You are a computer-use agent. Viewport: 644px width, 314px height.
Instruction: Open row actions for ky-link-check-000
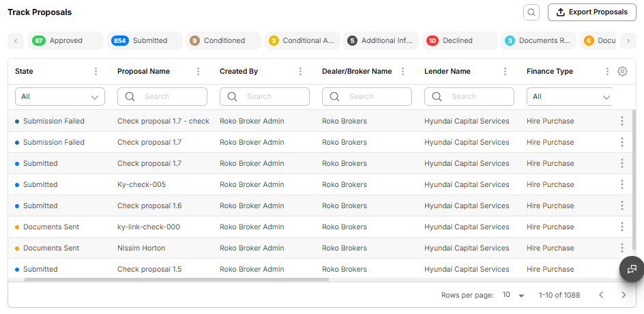coord(622,227)
